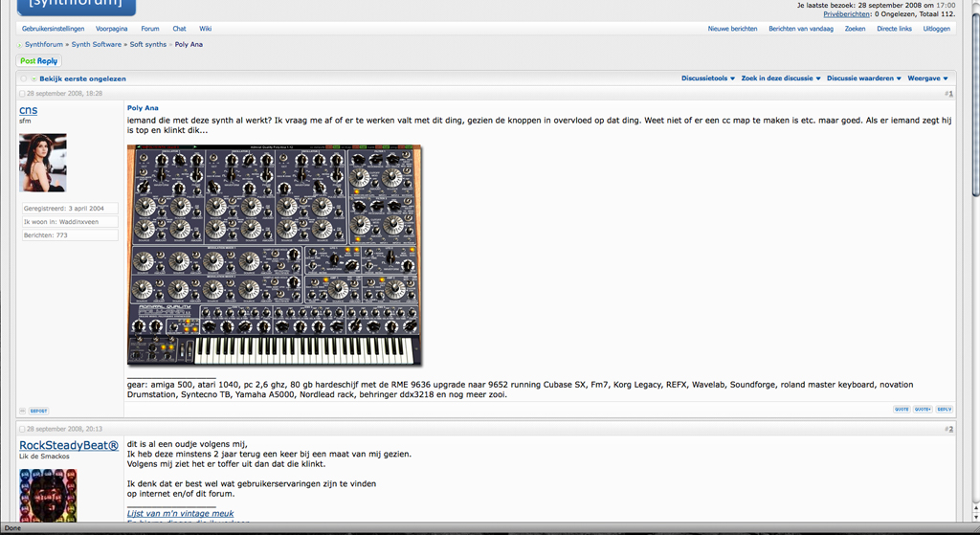View Nieuwe berichten
The image size is (980, 535).
[x=732, y=29]
